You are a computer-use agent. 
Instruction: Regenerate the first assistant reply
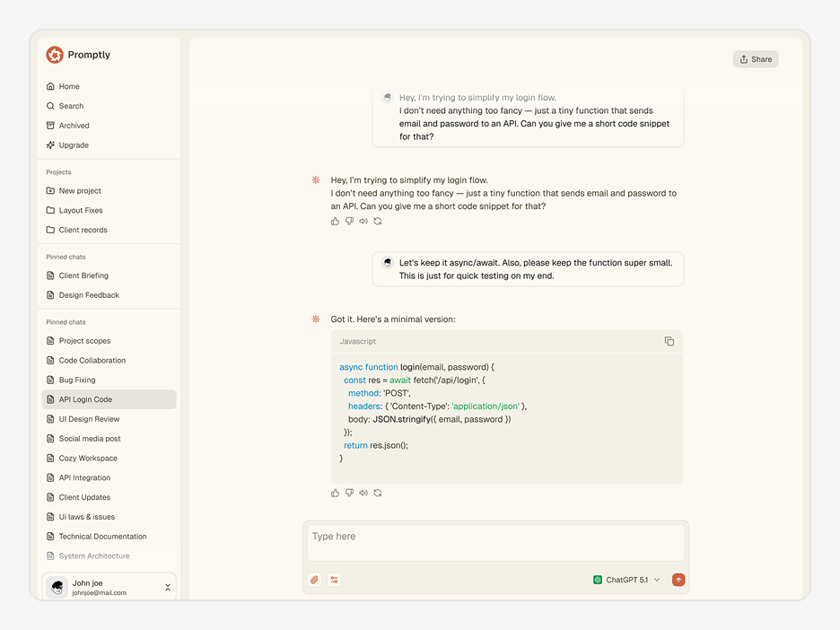tap(378, 222)
